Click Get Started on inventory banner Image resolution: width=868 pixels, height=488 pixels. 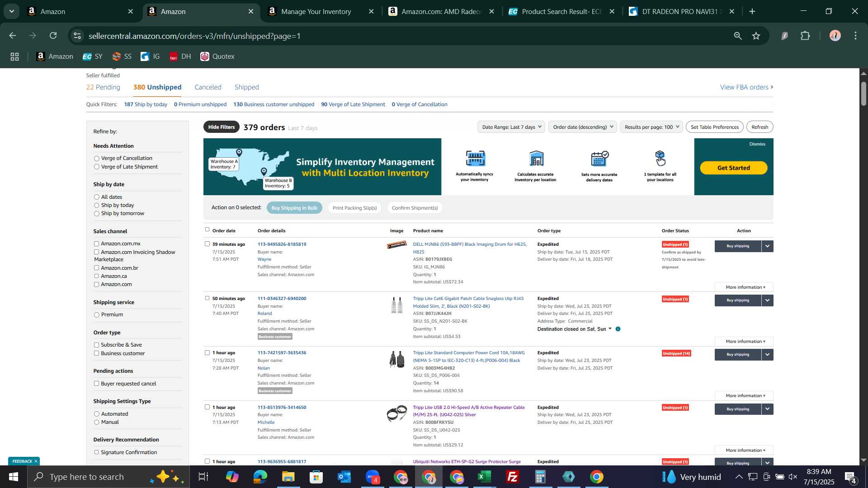click(x=734, y=168)
